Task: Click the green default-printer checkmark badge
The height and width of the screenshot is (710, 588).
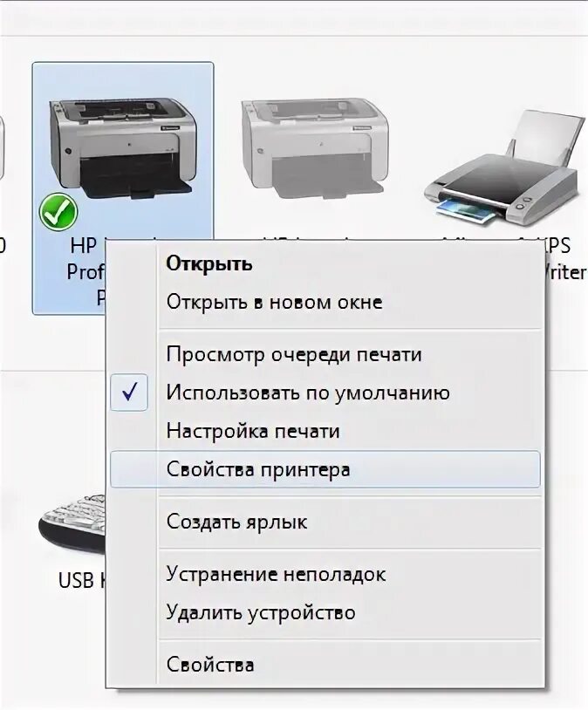Action: pos(58,212)
